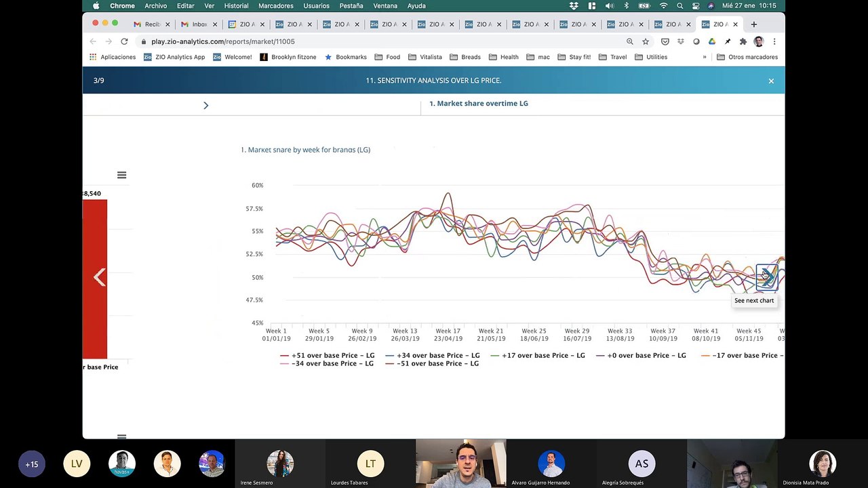Open the Extensions puzzle-piece menu

pos(743,41)
